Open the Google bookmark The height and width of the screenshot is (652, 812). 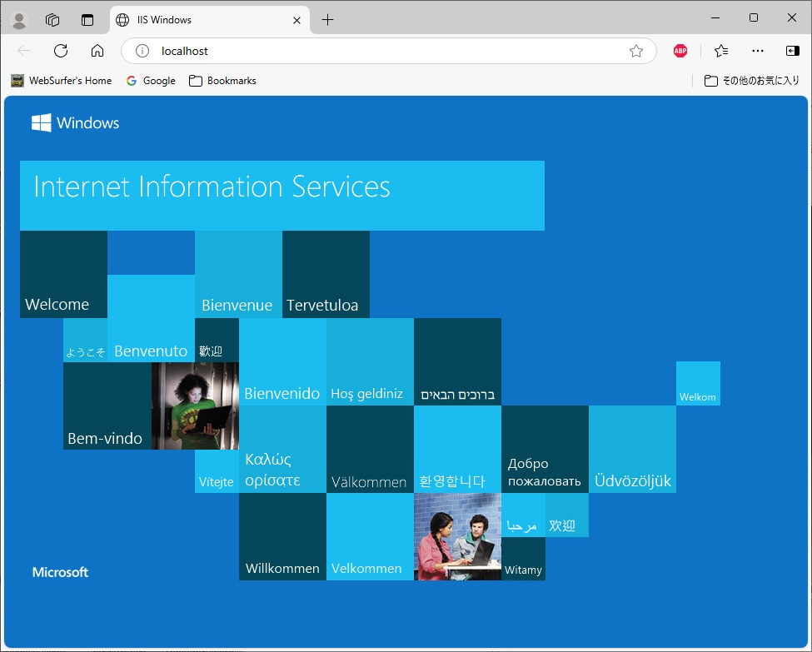pyautogui.click(x=152, y=81)
